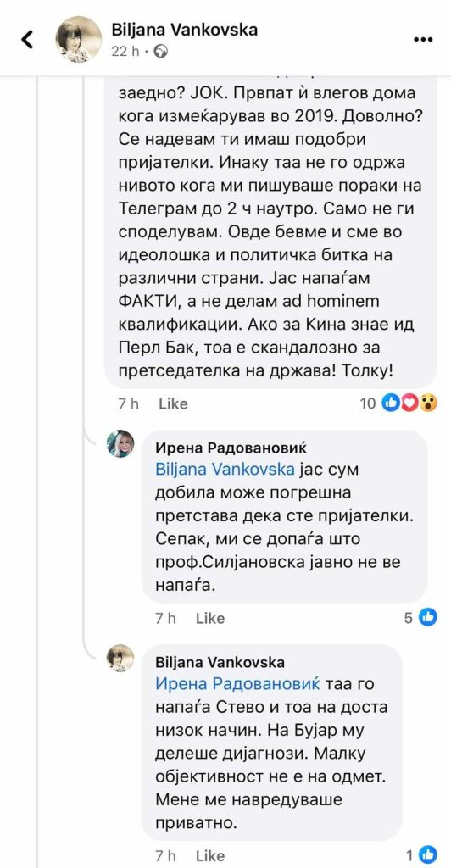Open Biljana Vankovska's header profile picture

[x=79, y=39]
